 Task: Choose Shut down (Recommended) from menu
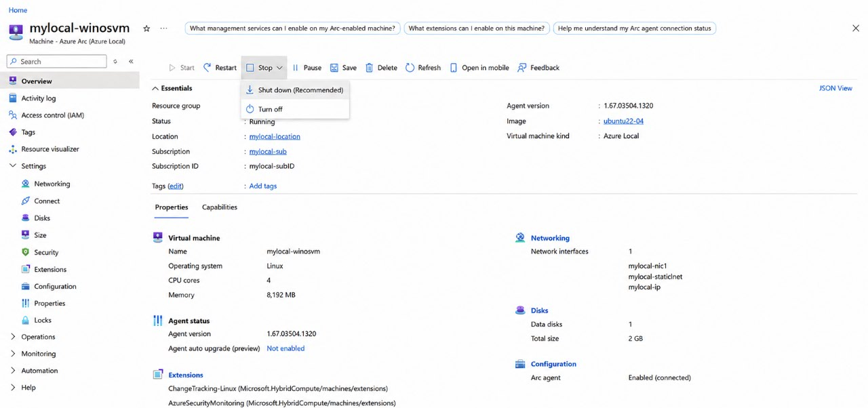(295, 90)
